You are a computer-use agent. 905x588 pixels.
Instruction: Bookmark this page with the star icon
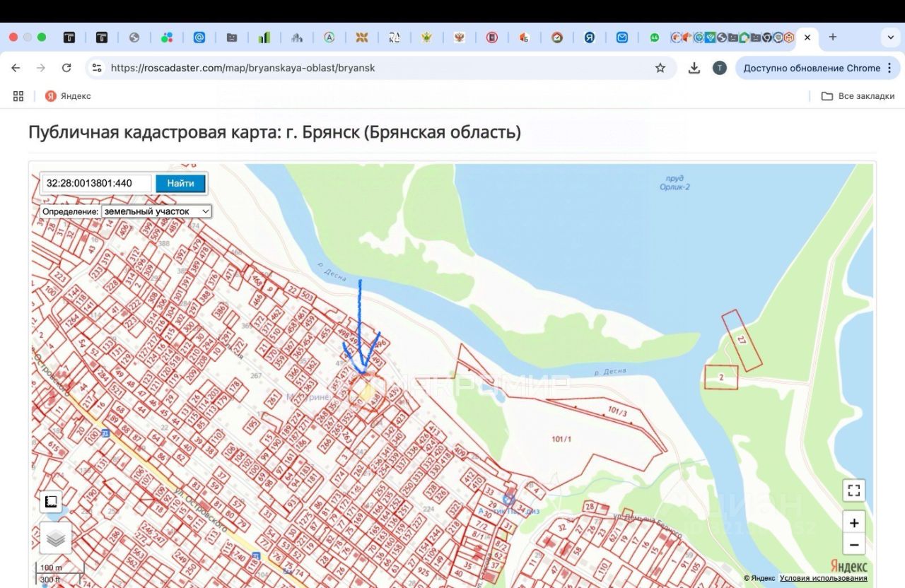click(x=660, y=68)
